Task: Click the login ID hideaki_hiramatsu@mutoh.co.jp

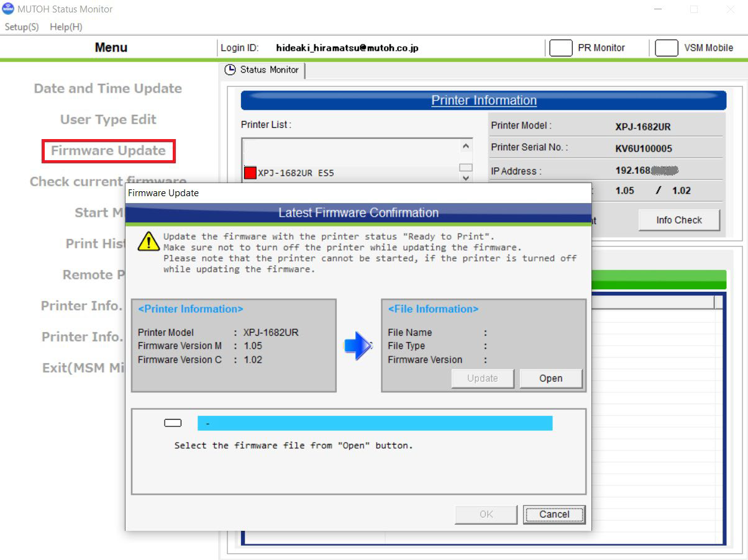Action: pos(347,48)
